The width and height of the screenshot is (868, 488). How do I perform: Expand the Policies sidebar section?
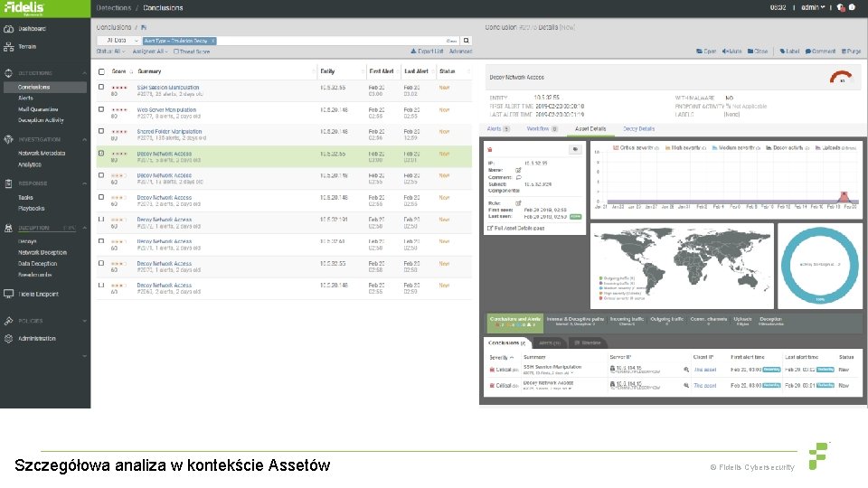(x=84, y=321)
